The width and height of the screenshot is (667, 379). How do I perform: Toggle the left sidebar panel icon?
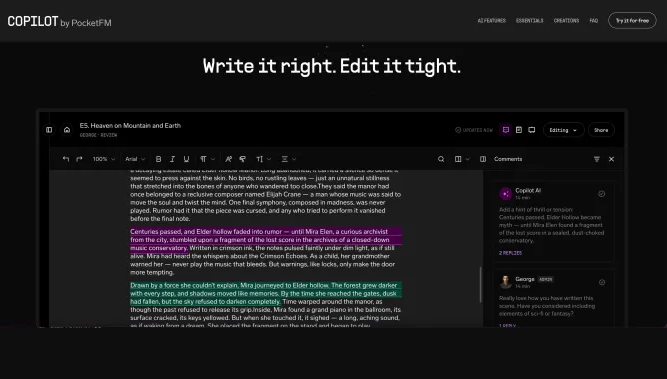coord(49,130)
